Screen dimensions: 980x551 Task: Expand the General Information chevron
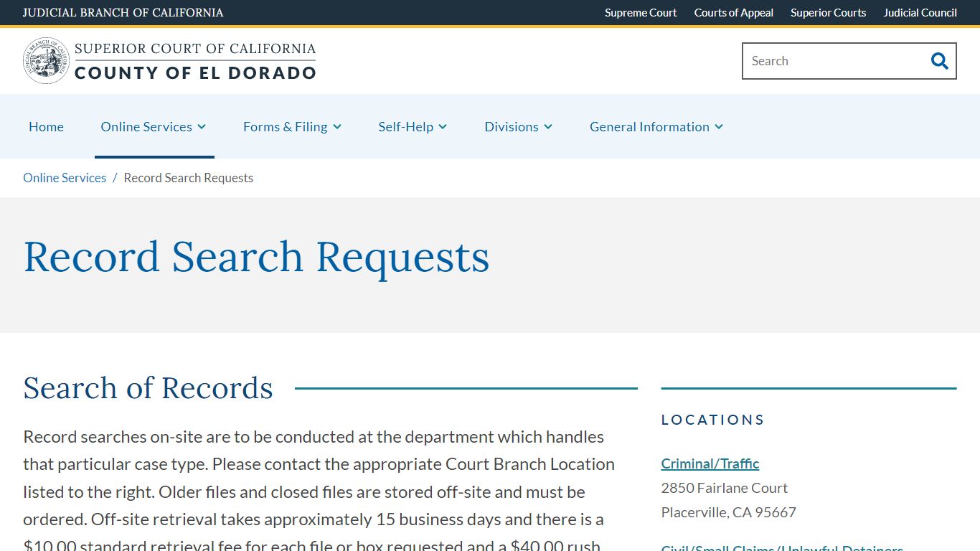pos(719,127)
